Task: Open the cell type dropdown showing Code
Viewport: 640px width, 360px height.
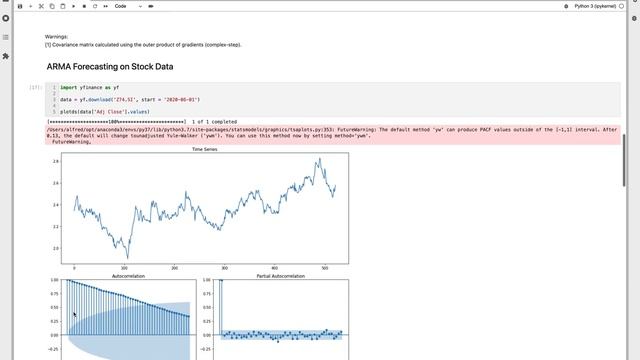Action: [128, 6]
